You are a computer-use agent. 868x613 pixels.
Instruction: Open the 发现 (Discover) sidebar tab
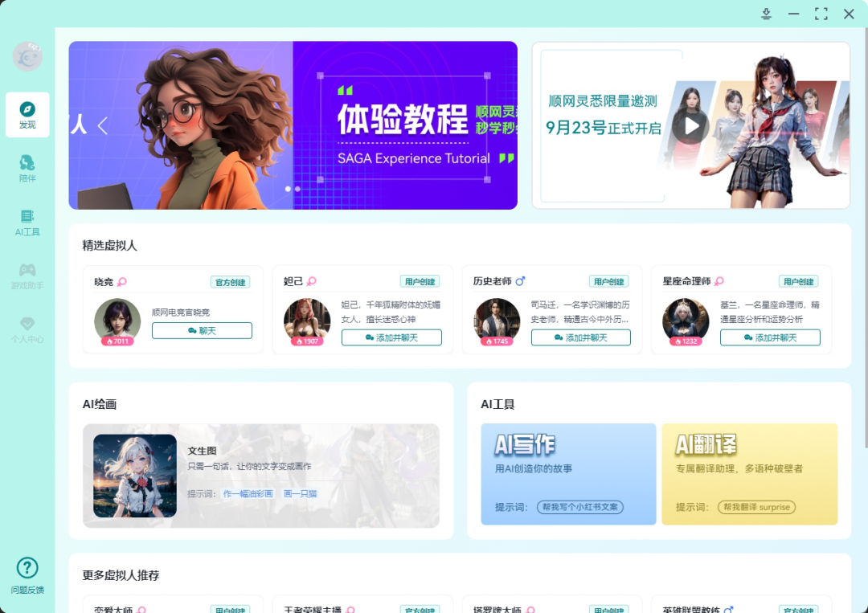coord(27,115)
